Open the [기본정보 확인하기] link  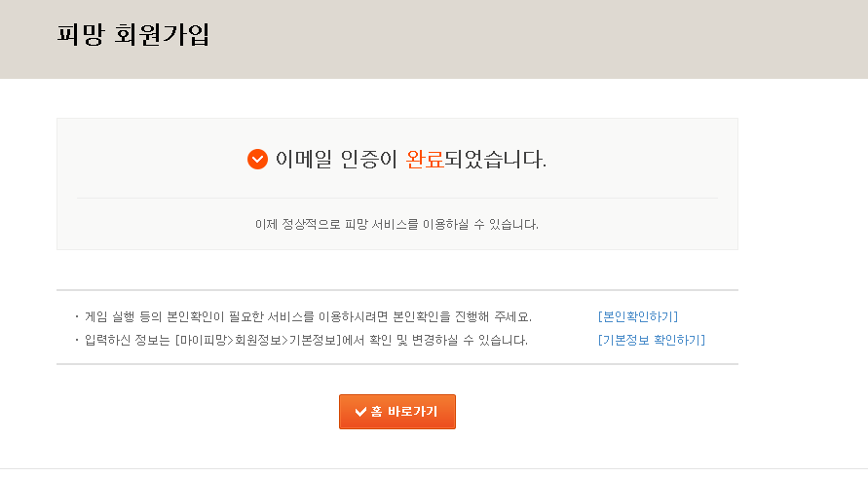651,340
